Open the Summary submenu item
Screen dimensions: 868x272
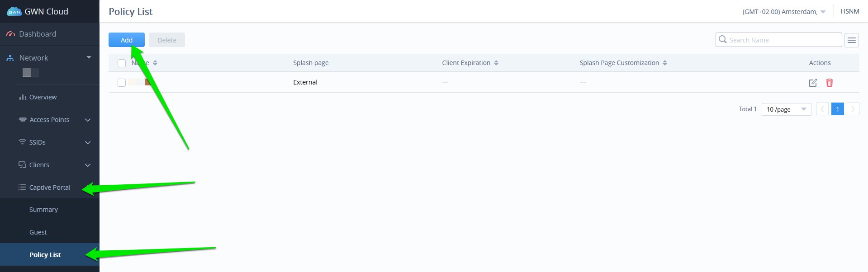(43, 210)
